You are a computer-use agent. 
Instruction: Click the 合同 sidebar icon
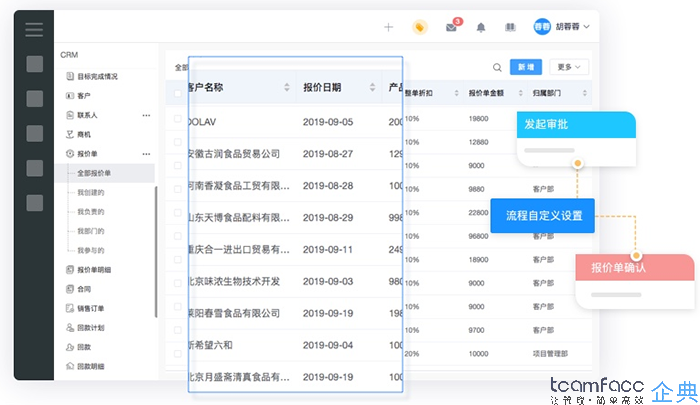[x=70, y=289]
